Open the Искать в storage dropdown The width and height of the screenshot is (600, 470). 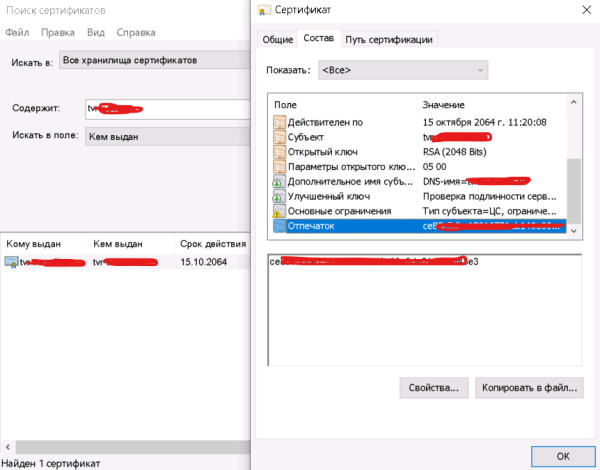[155, 60]
